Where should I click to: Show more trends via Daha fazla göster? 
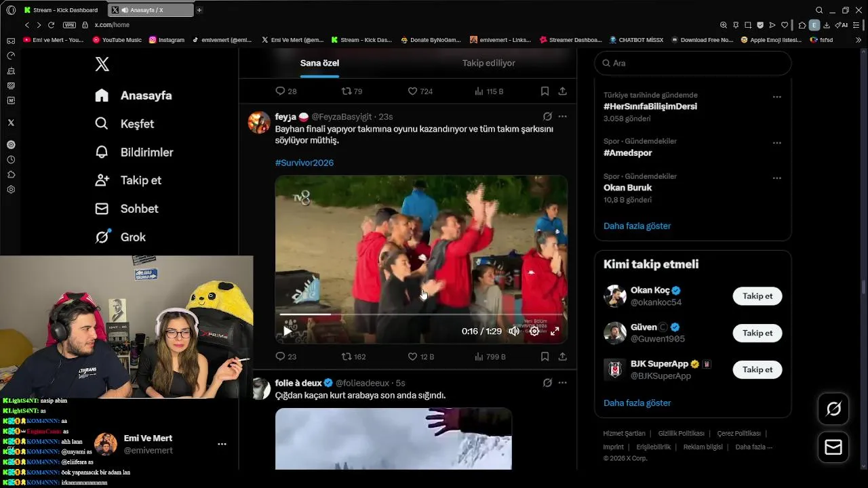[637, 226]
